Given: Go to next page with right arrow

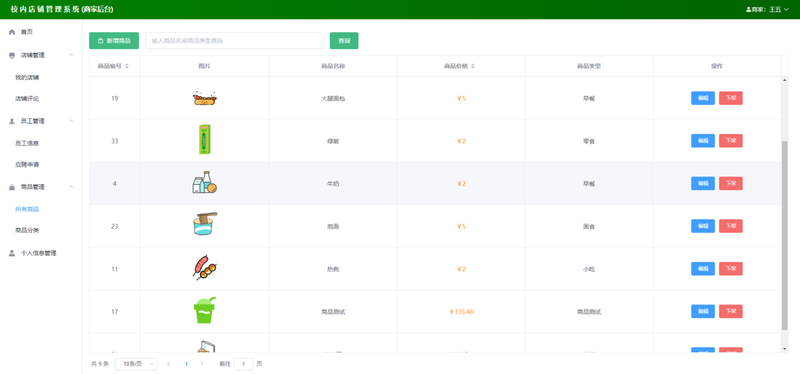Looking at the screenshot, I should tap(202, 364).
